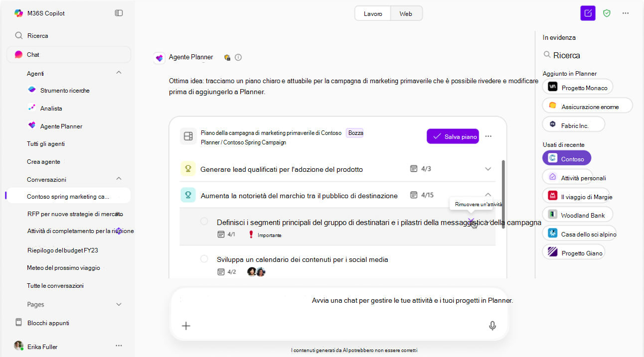The image size is (644, 357).
Task: Expand the Pages section
Action: click(x=119, y=304)
